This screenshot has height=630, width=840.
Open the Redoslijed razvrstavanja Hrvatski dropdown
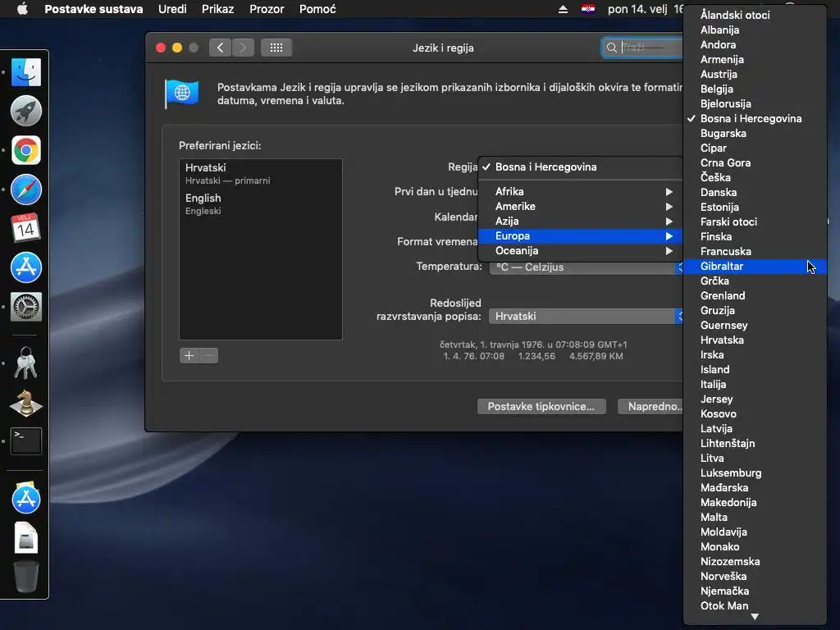coord(586,317)
